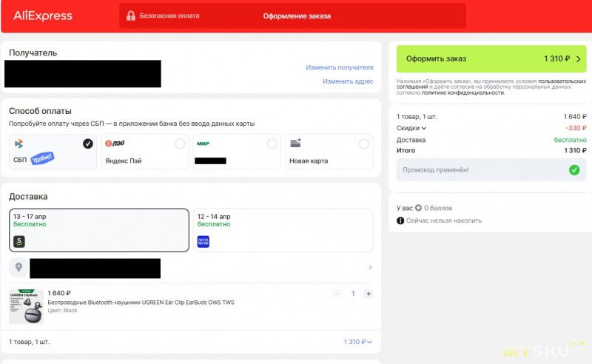
Task: Click the plus icon beside 0 баллов
Action: coord(418,208)
